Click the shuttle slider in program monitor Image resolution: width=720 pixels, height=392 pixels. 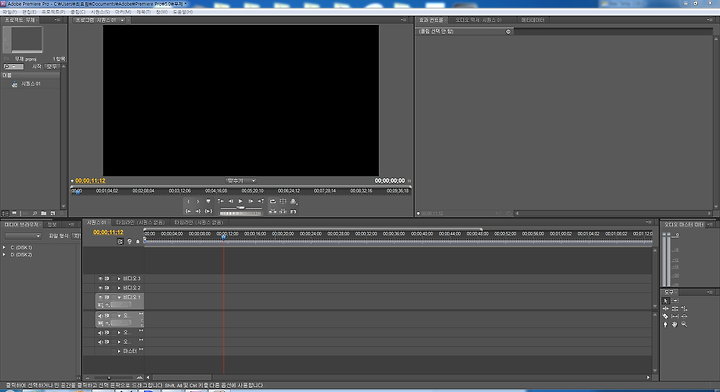click(241, 208)
